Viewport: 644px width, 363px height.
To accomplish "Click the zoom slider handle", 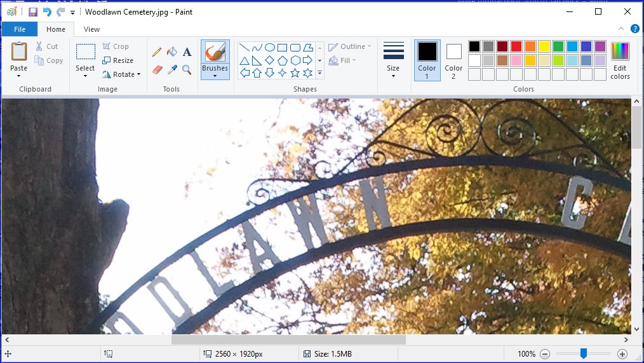I will (x=583, y=353).
